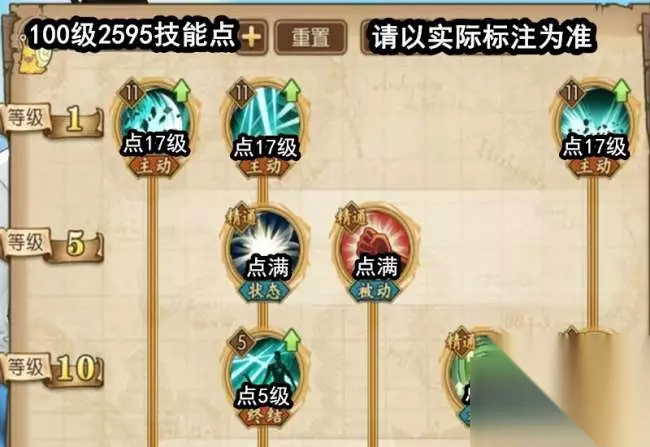
Task: Select the red fist 被动 passive skill
Action: click(375, 251)
